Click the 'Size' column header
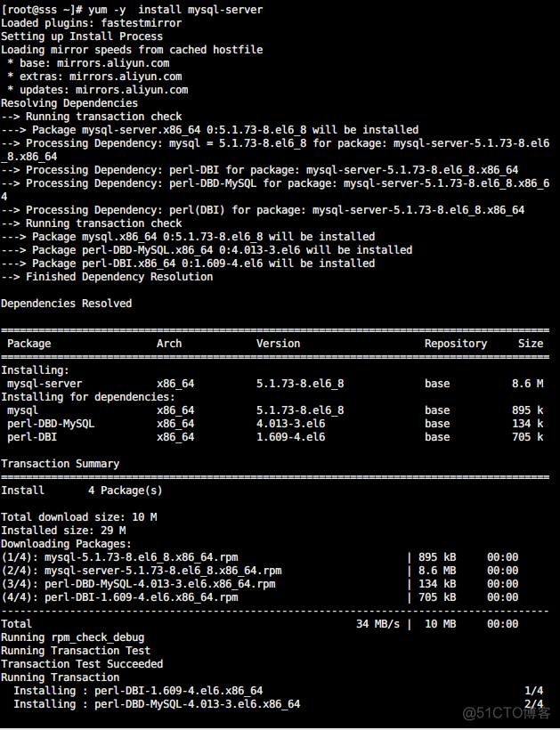 [531, 344]
